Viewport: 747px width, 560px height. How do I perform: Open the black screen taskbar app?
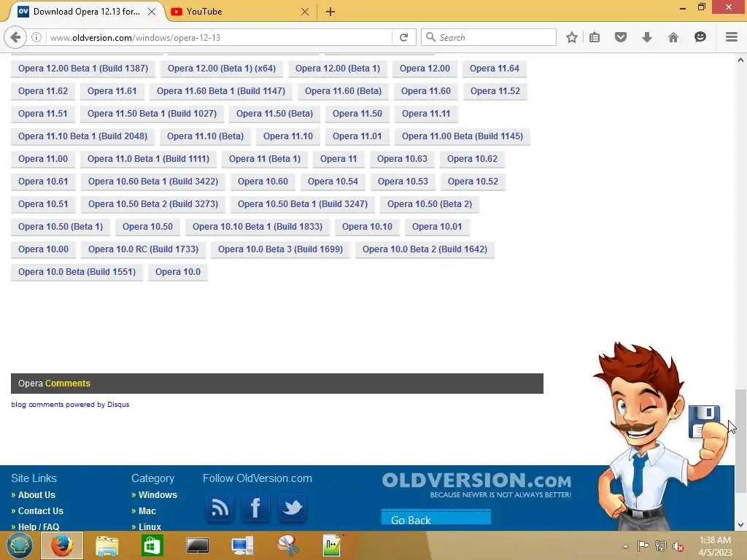(x=197, y=545)
